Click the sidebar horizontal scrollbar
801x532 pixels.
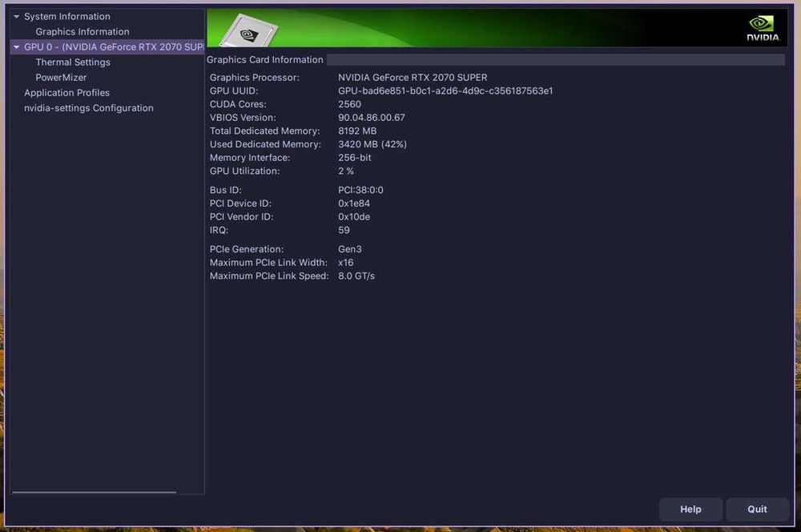[94, 492]
